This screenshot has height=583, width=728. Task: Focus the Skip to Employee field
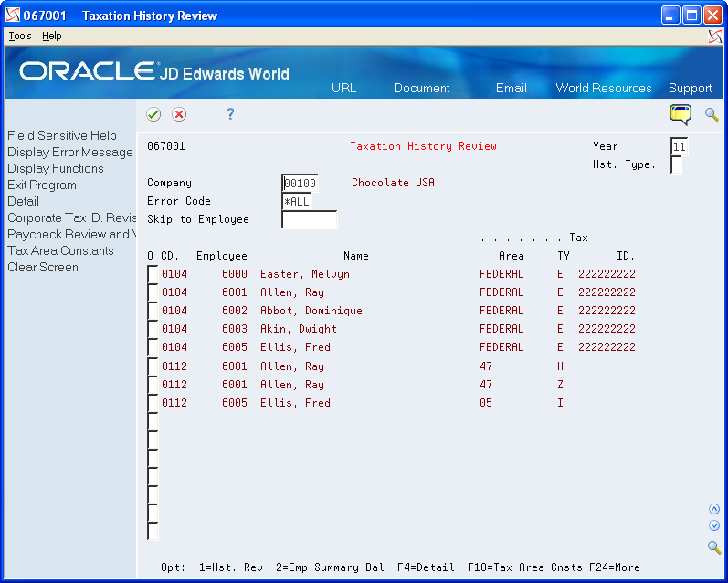pos(310,219)
